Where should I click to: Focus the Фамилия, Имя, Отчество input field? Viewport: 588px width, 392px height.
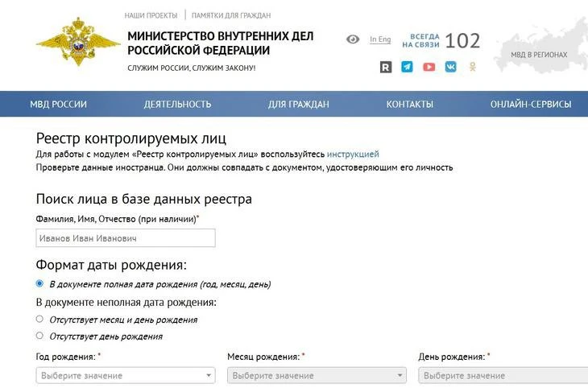126,238
